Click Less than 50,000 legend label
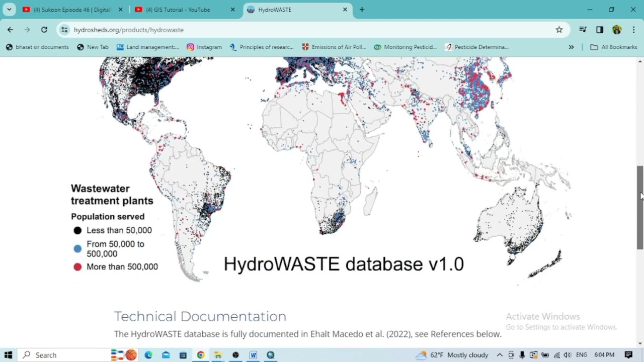This screenshot has width=644, height=362. pos(119,230)
